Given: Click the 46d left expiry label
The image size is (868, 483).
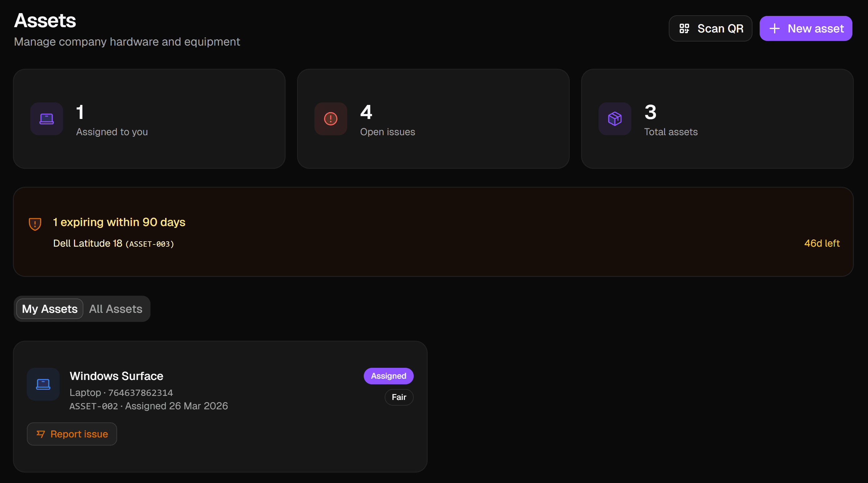Looking at the screenshot, I should click(x=821, y=243).
